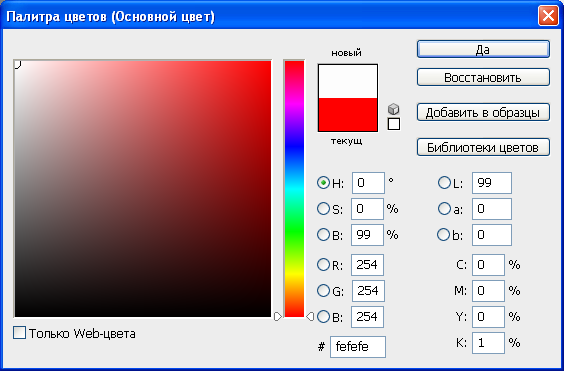Select the Lab a radio button
Screen dimensions: 564x371
tap(444, 209)
